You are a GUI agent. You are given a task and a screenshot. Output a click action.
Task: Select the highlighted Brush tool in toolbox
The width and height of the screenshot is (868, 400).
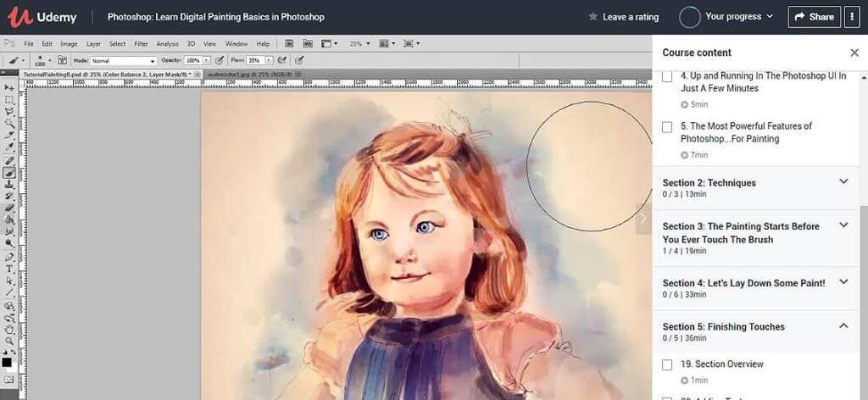[x=8, y=172]
